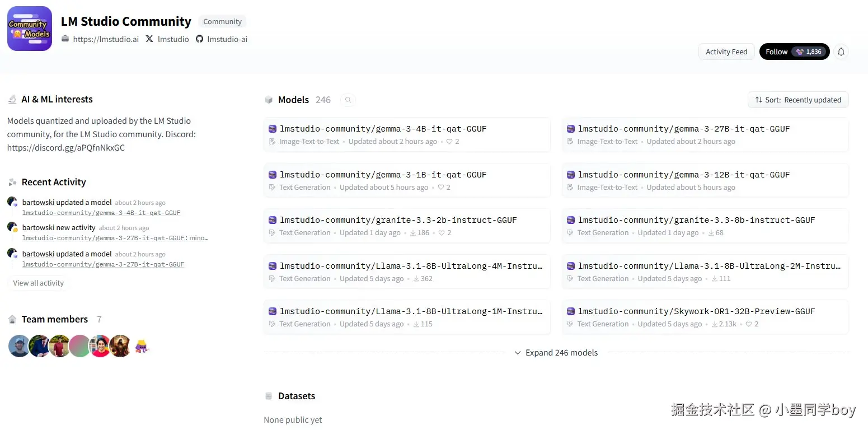Click download icon on granite-3.3-2b-instruct card
This screenshot has height=430, width=868.
coord(413,233)
